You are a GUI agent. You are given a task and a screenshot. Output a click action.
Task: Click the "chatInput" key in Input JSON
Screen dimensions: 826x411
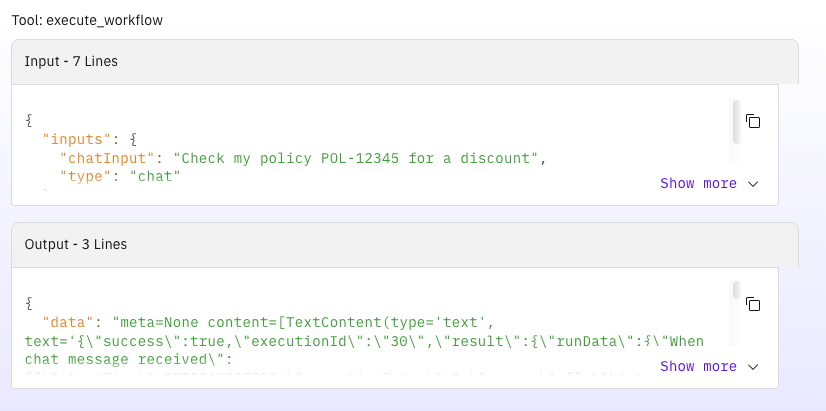point(112,158)
